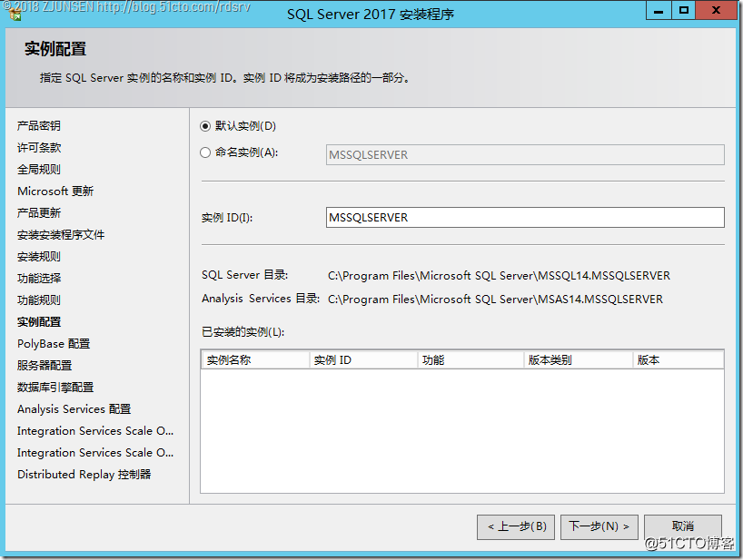
Task: Click the 实例 ID(I) input field
Action: coord(525,217)
